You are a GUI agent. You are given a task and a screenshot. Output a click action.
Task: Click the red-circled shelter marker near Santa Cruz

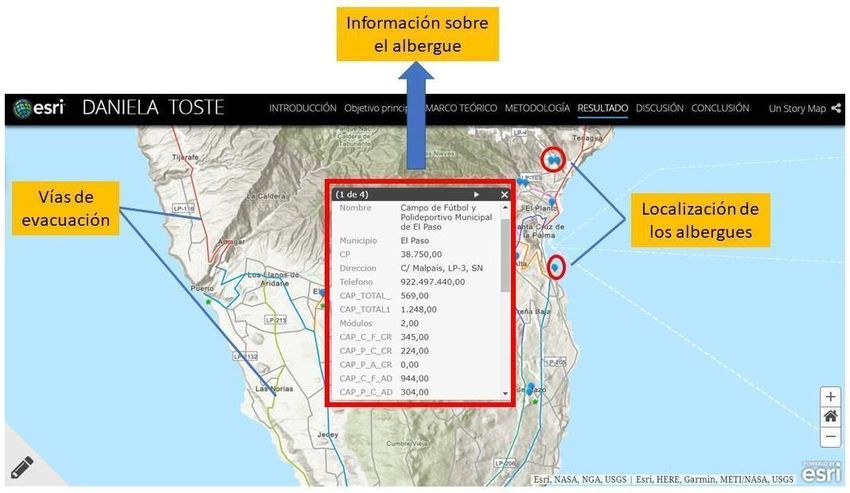(555, 267)
